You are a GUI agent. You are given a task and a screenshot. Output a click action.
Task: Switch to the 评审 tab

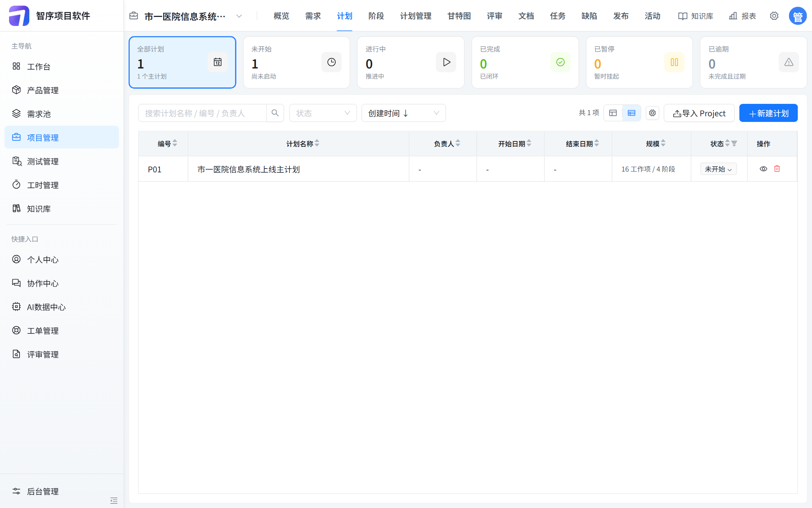[x=494, y=16]
